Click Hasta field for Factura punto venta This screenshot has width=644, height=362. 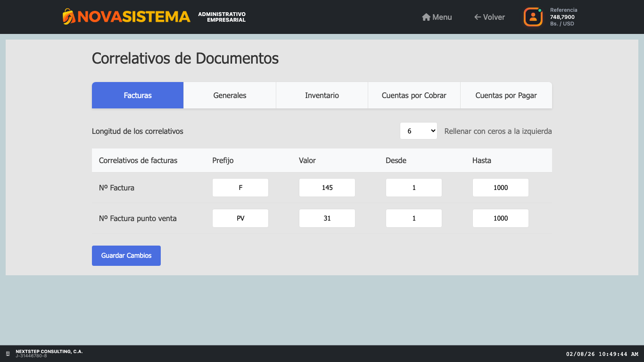pyautogui.click(x=501, y=218)
